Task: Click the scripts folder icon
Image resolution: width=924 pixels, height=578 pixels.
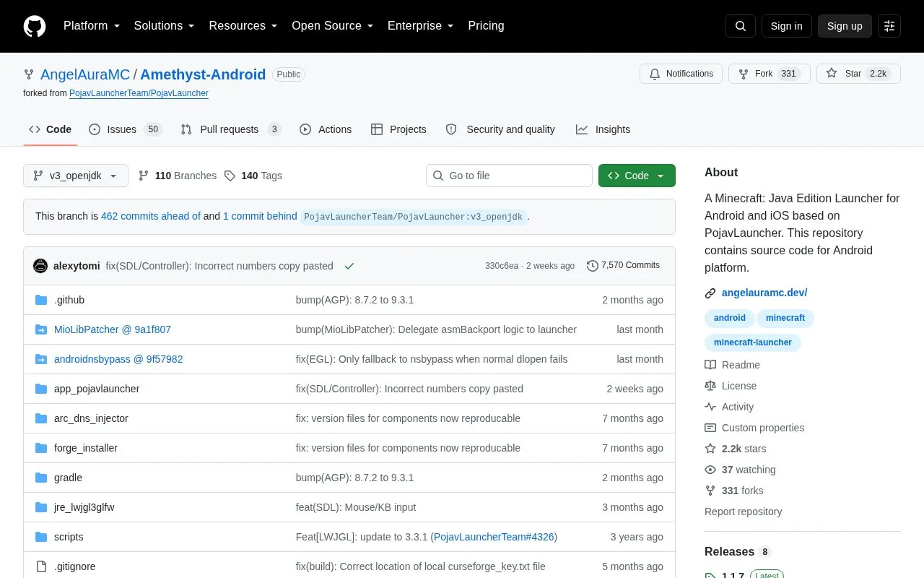Action: tap(41, 537)
